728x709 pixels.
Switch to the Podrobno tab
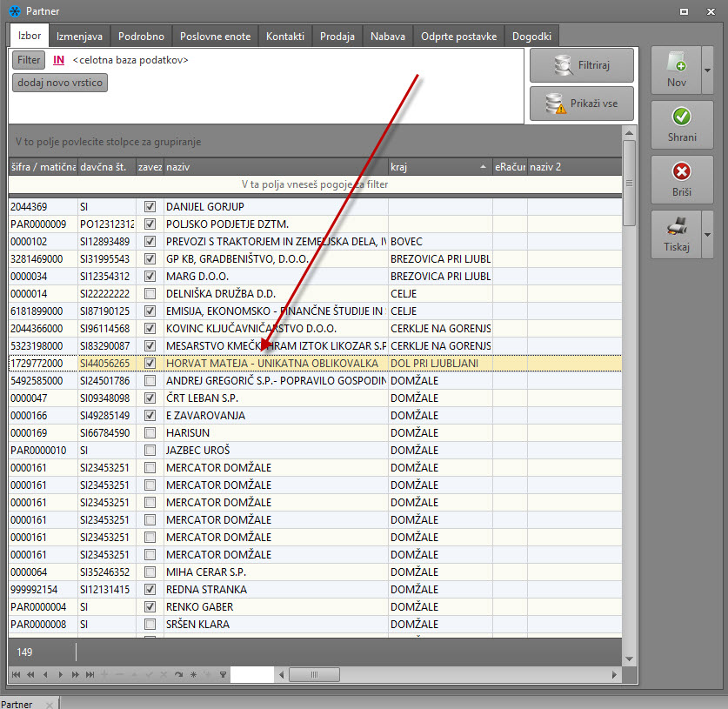[x=141, y=37]
